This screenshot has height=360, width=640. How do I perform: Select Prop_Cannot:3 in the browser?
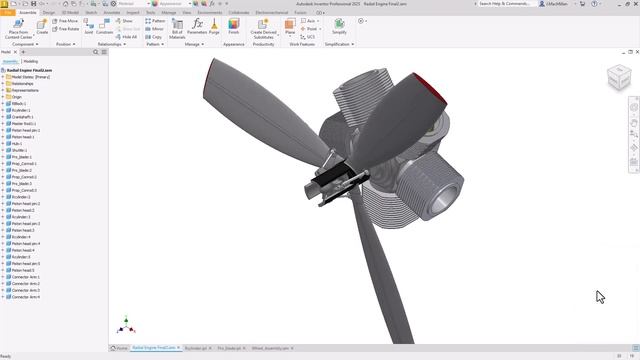click(x=24, y=190)
